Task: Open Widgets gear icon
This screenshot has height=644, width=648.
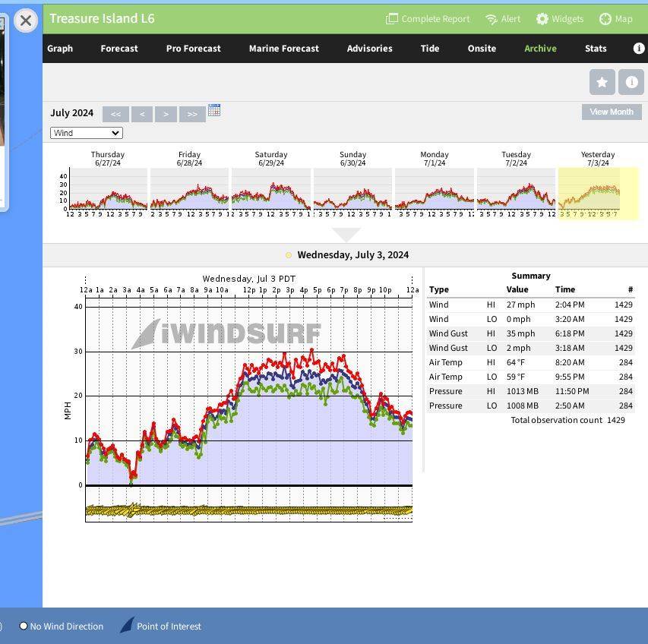Action: tap(542, 19)
